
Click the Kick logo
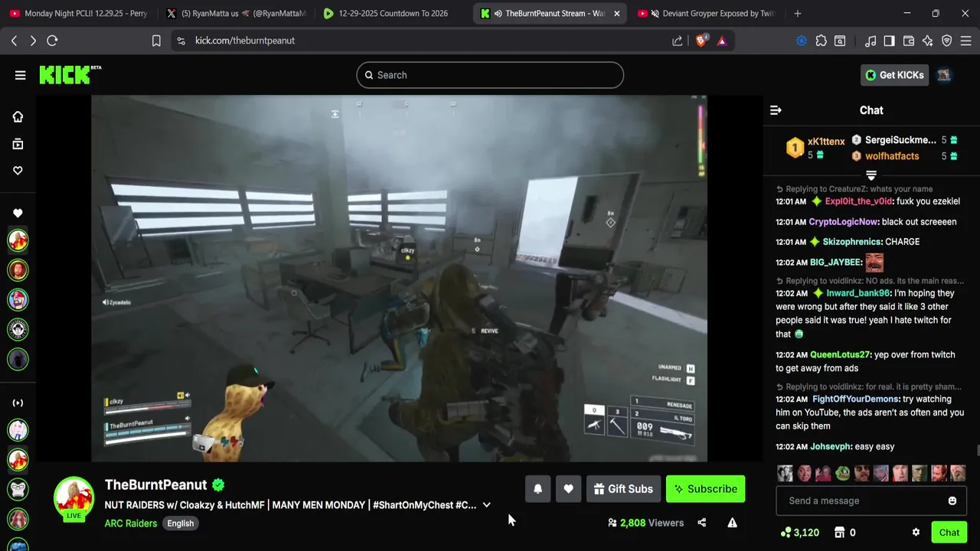(x=70, y=74)
